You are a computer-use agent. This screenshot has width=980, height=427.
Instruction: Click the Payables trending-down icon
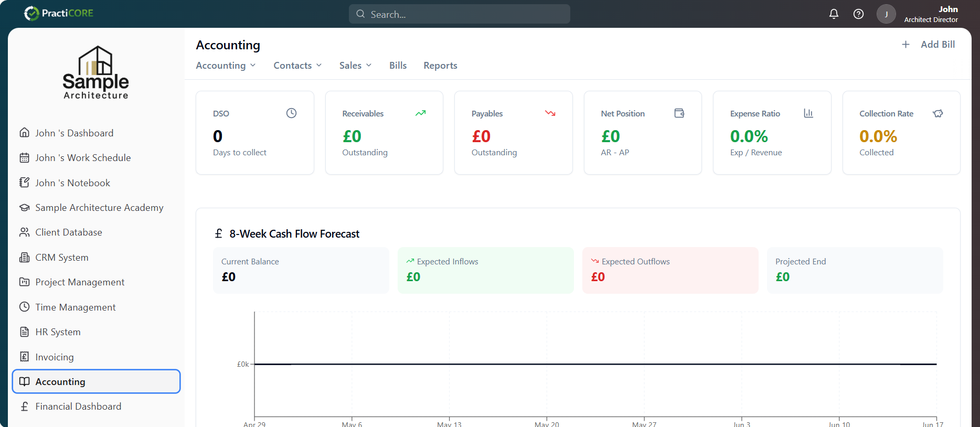(x=550, y=113)
